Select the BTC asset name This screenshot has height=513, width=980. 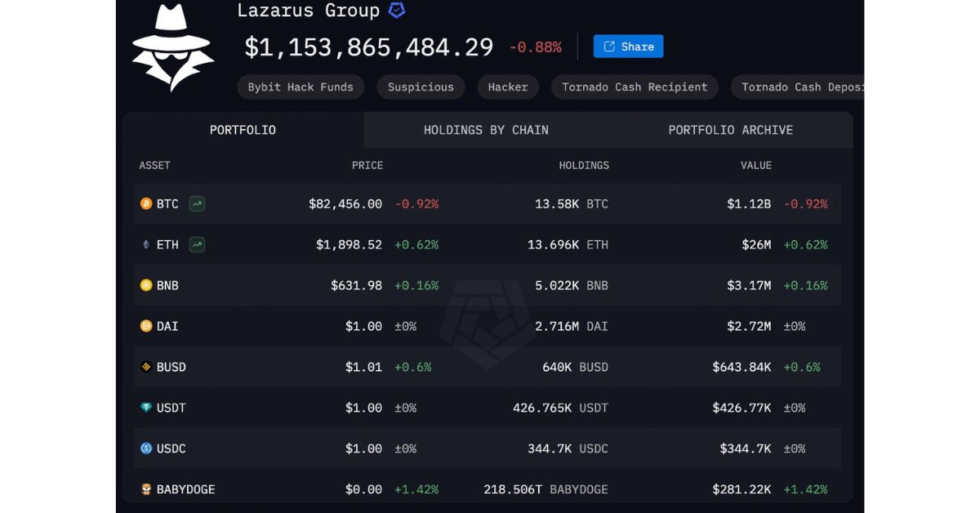[167, 203]
